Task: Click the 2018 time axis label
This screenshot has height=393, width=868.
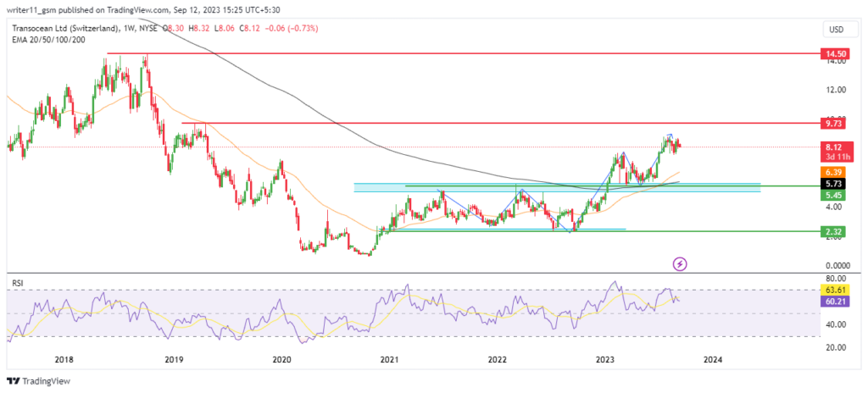Action: [x=65, y=360]
